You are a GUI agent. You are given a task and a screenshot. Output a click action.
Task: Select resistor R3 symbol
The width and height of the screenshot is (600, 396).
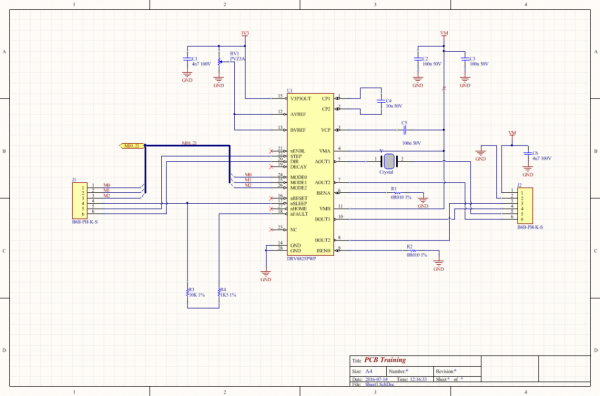point(188,292)
